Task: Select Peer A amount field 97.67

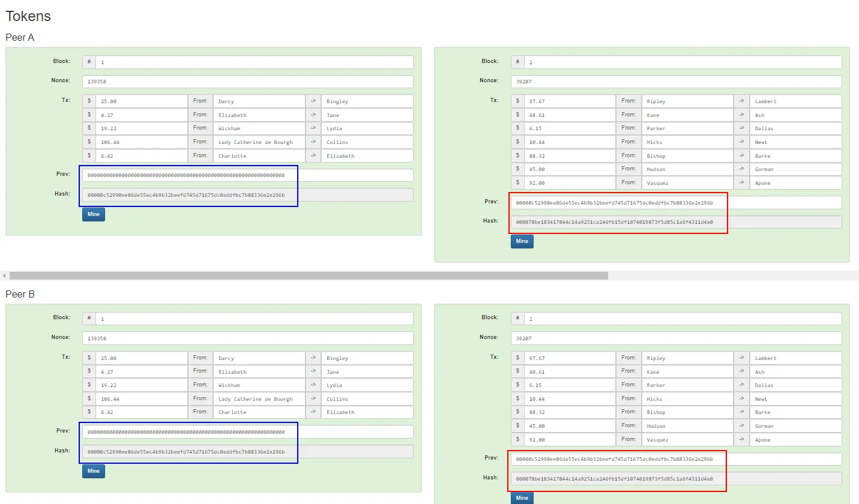Action: [x=570, y=101]
